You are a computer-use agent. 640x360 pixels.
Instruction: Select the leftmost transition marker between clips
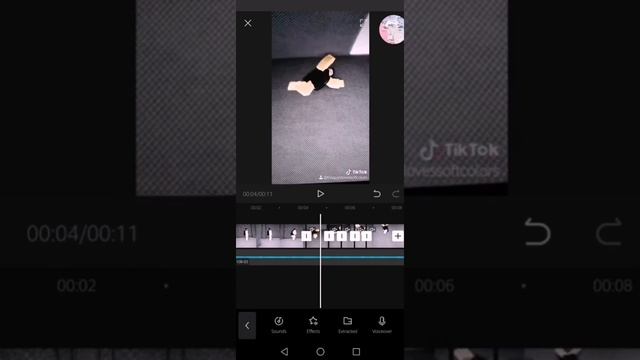pos(306,236)
